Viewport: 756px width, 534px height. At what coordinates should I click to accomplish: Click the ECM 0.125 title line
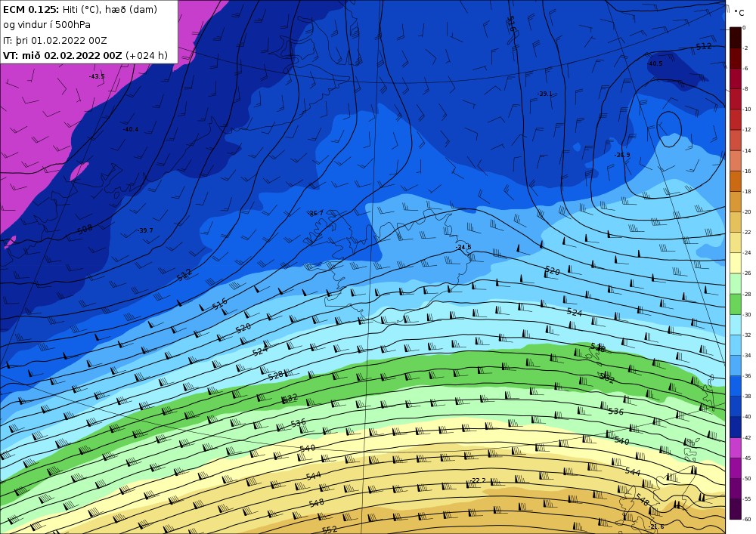coord(80,9)
